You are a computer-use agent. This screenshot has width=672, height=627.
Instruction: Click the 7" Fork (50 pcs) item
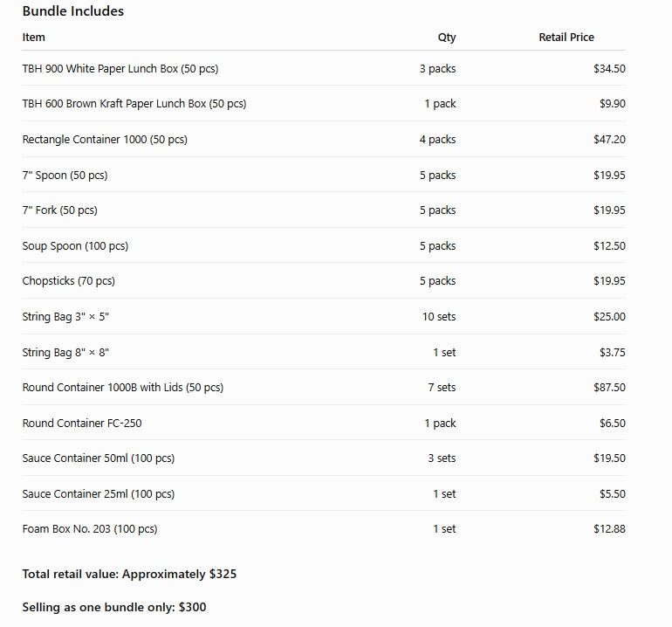pos(59,210)
